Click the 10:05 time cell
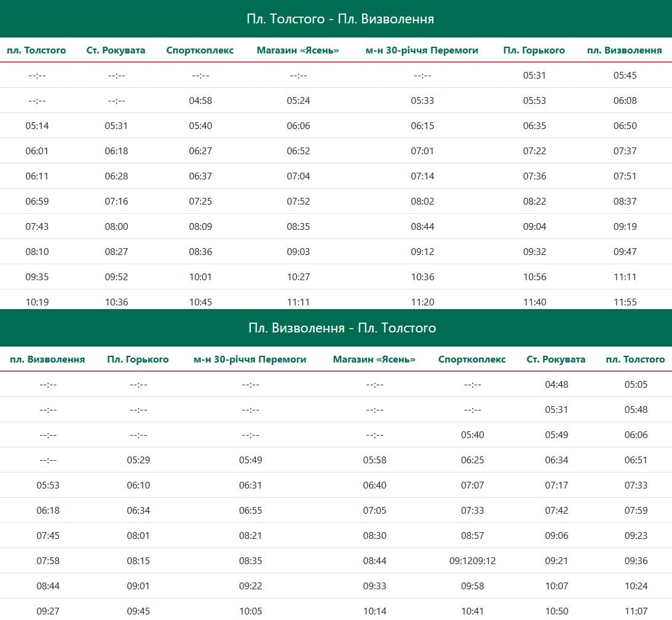This screenshot has height=620, width=672. (250, 611)
